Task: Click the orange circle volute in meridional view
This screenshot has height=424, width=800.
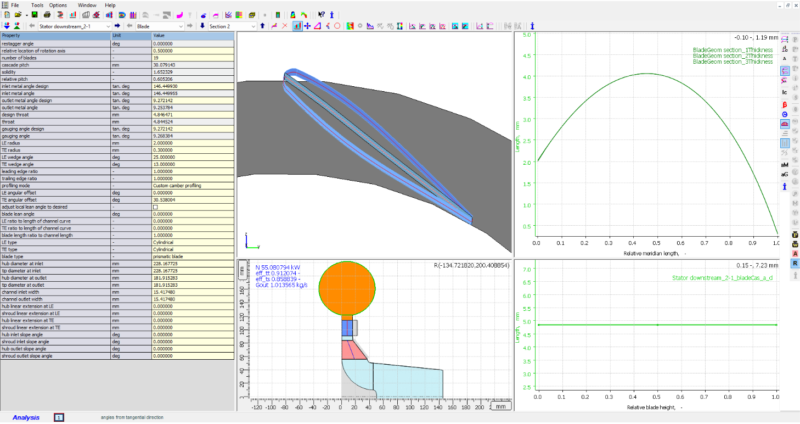Action: [347, 288]
